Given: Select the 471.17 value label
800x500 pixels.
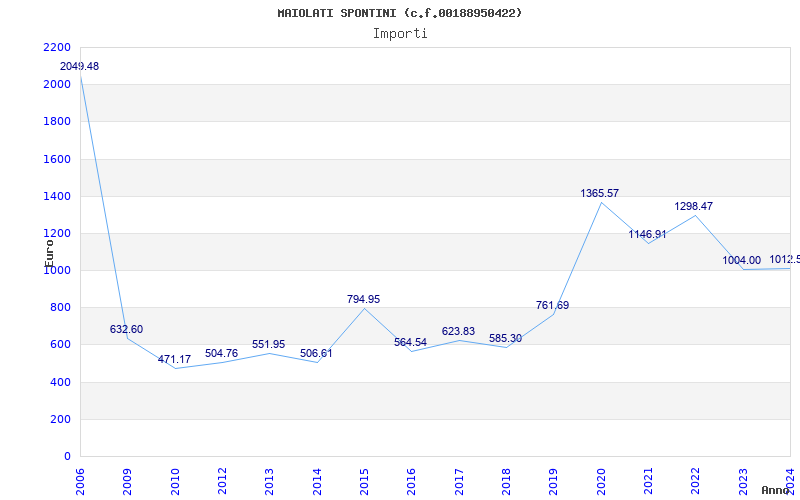Looking at the screenshot, I should pyautogui.click(x=174, y=359).
